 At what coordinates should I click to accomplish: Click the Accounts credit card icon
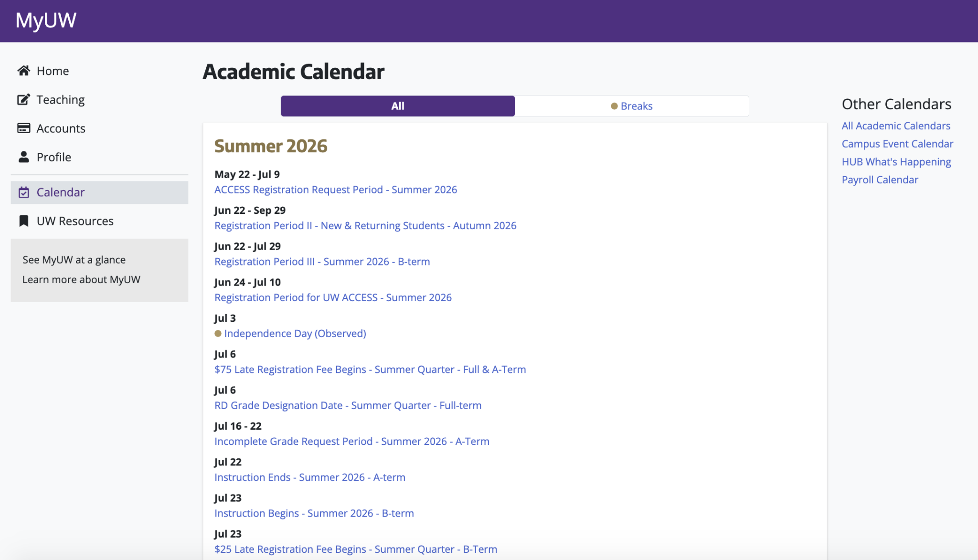click(x=24, y=128)
